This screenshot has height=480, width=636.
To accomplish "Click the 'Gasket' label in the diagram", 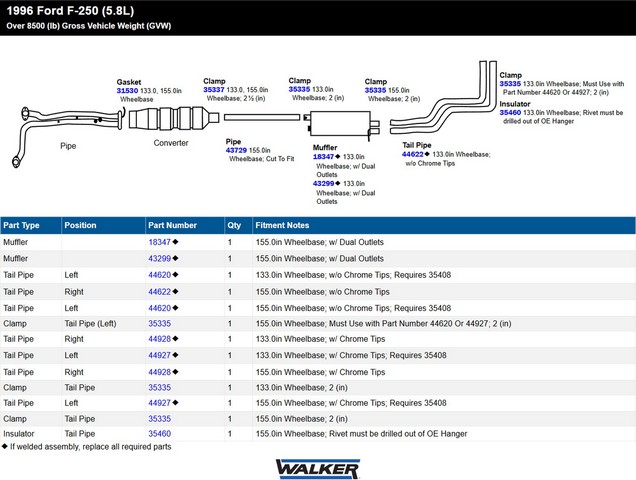I will click(129, 82).
